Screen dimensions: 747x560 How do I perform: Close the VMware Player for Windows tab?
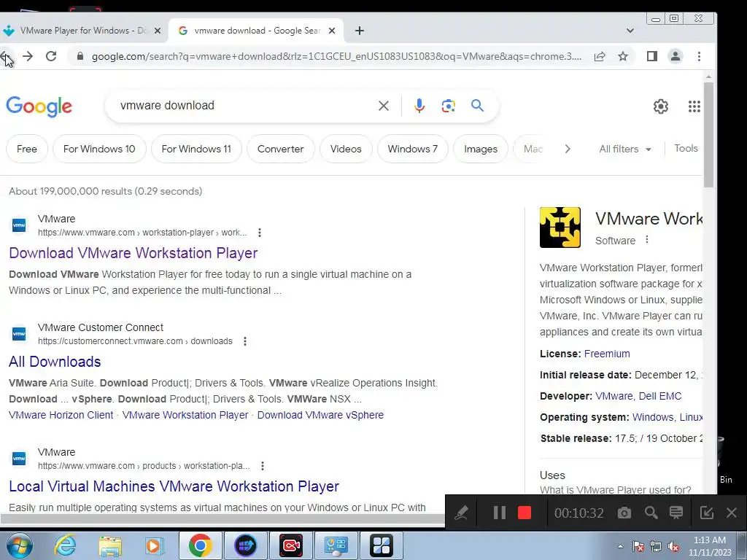(x=158, y=31)
